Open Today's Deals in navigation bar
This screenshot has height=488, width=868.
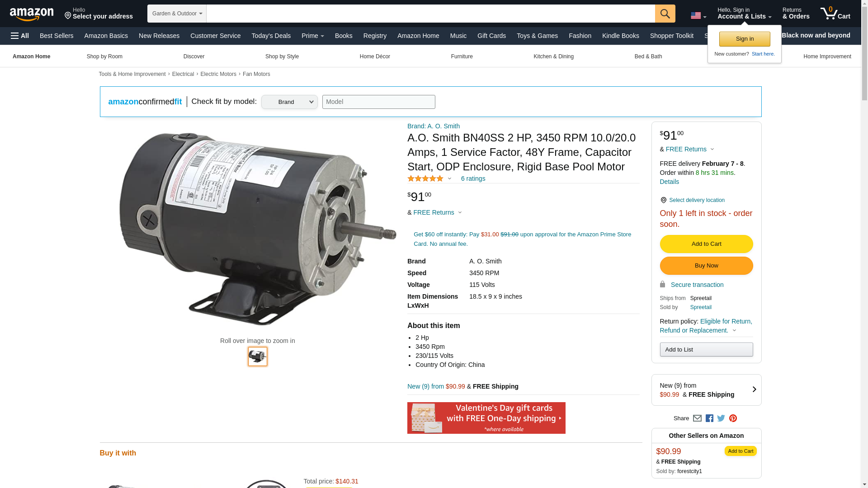[271, 36]
